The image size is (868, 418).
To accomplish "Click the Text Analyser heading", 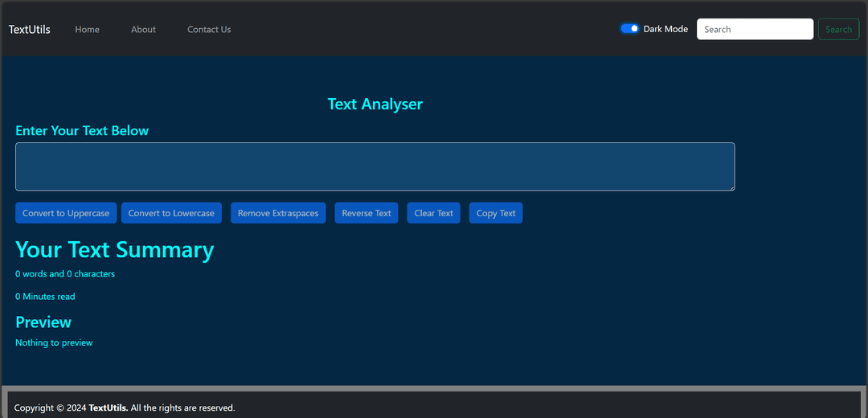I will 375,104.
